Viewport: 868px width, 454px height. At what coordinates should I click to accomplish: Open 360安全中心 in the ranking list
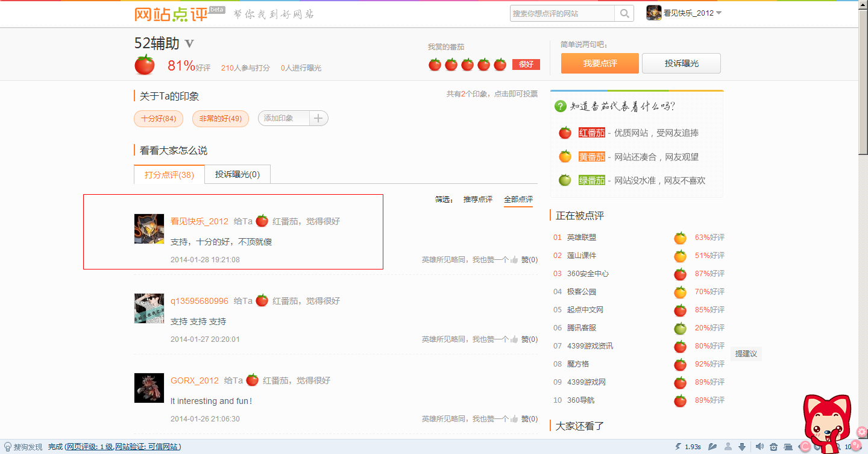[x=588, y=274]
